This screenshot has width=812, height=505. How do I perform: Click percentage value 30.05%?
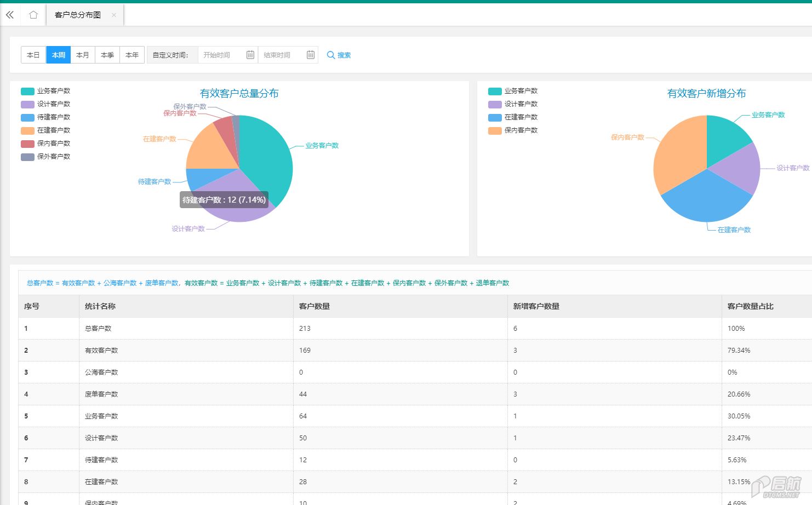(x=739, y=416)
